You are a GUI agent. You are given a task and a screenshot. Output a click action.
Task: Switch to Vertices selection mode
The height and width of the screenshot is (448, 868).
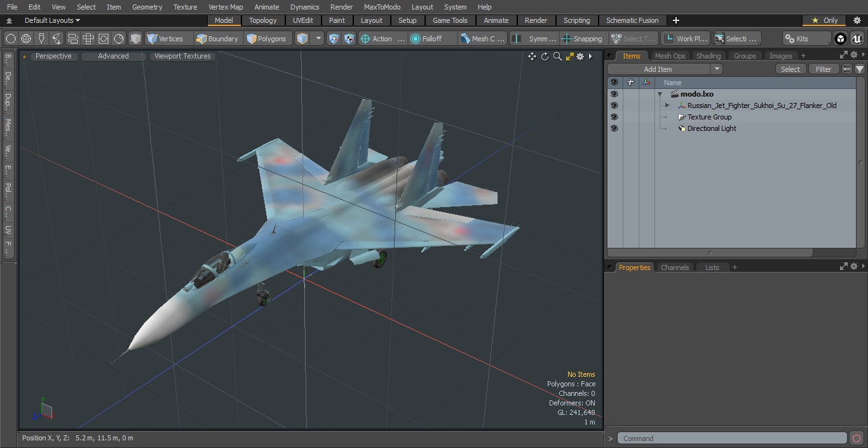pyautogui.click(x=168, y=39)
